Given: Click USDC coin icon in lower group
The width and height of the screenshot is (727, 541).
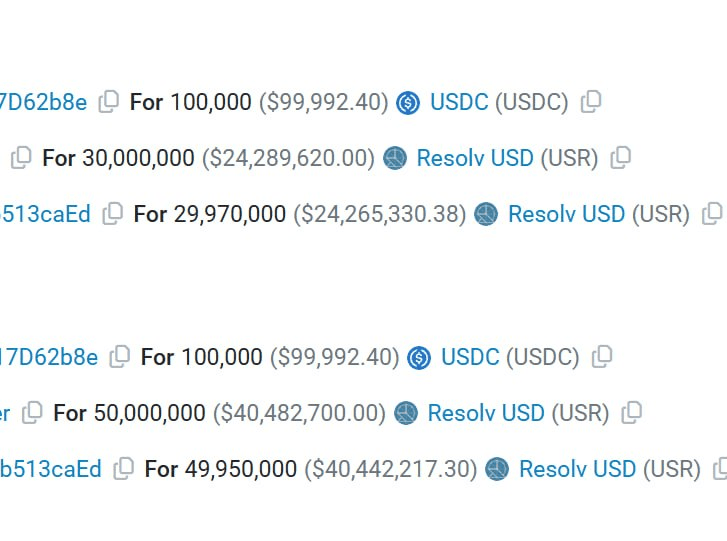Looking at the screenshot, I should 419,357.
